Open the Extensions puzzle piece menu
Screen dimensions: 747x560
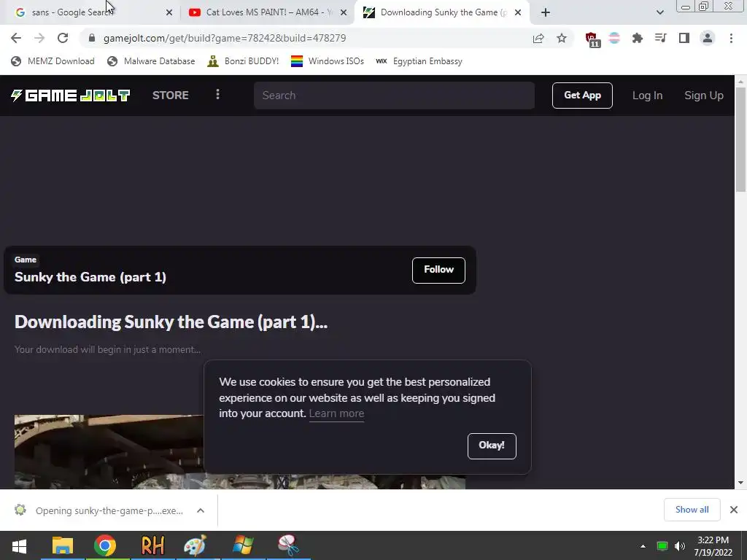[638, 38]
